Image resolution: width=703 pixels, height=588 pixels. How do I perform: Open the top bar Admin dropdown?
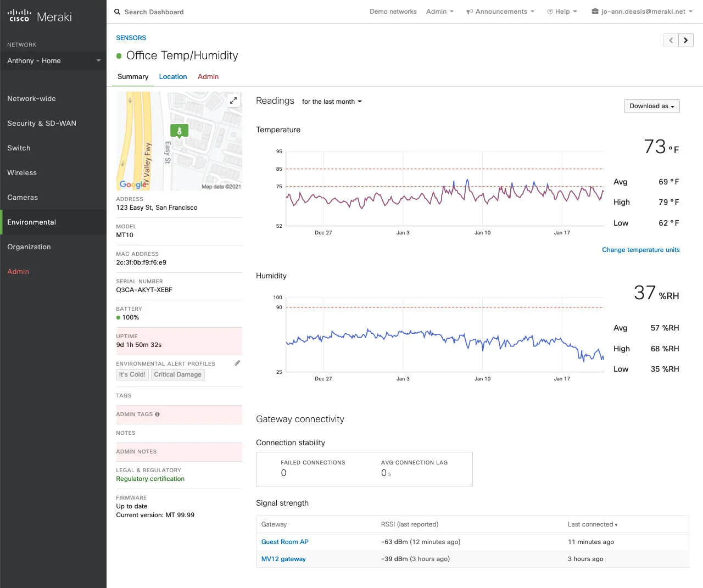(x=440, y=12)
